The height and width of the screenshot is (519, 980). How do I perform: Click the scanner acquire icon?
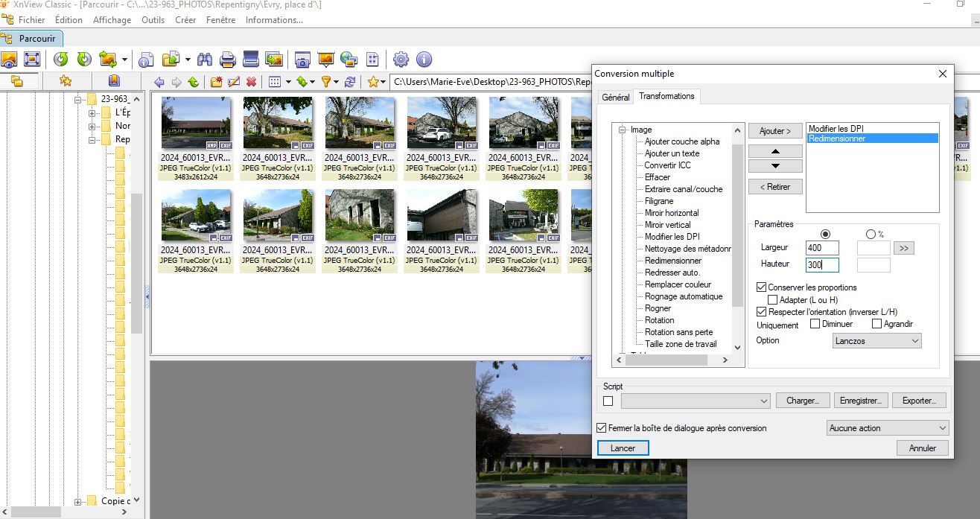[251, 60]
